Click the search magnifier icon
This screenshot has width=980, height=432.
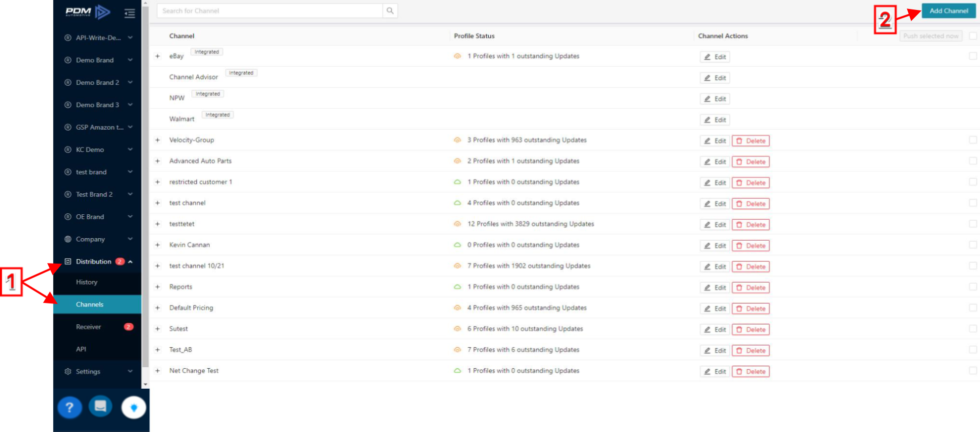tap(390, 11)
